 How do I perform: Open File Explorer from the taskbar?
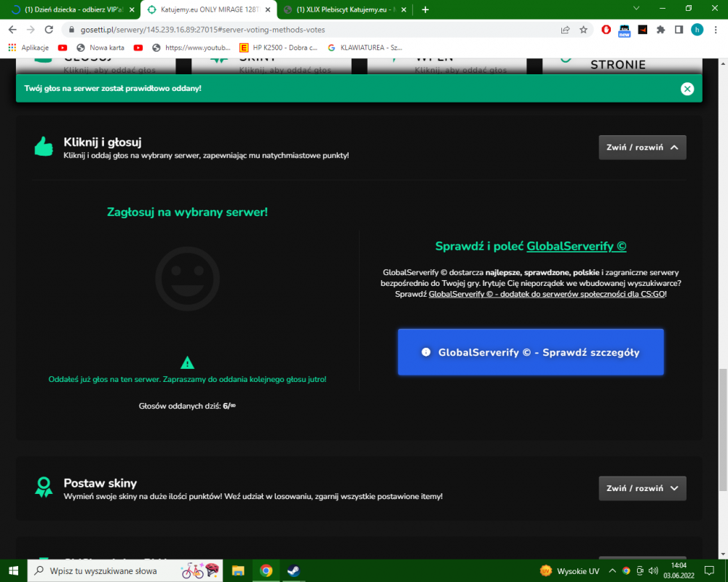(238, 570)
